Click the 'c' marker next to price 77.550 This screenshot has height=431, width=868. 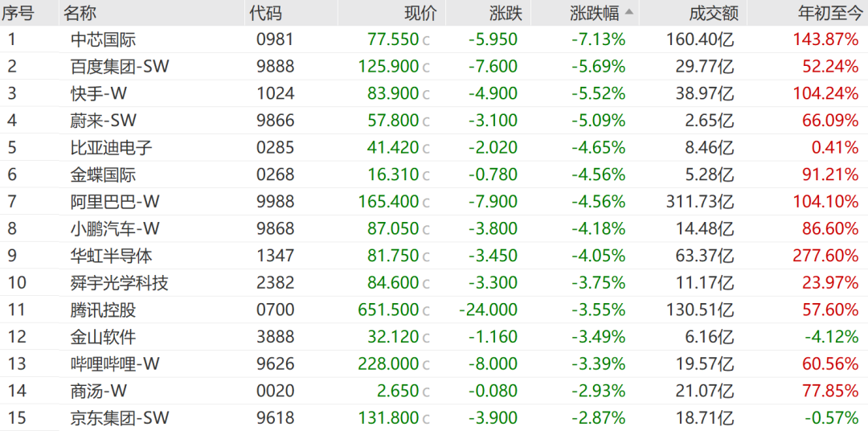coord(426,39)
